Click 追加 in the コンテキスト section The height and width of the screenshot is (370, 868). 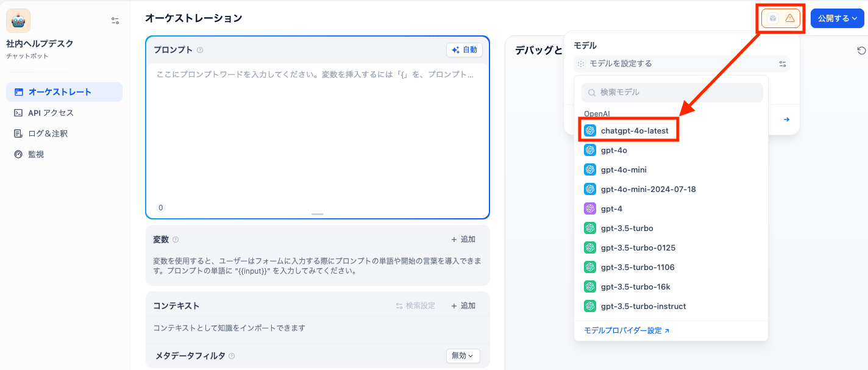(463, 305)
